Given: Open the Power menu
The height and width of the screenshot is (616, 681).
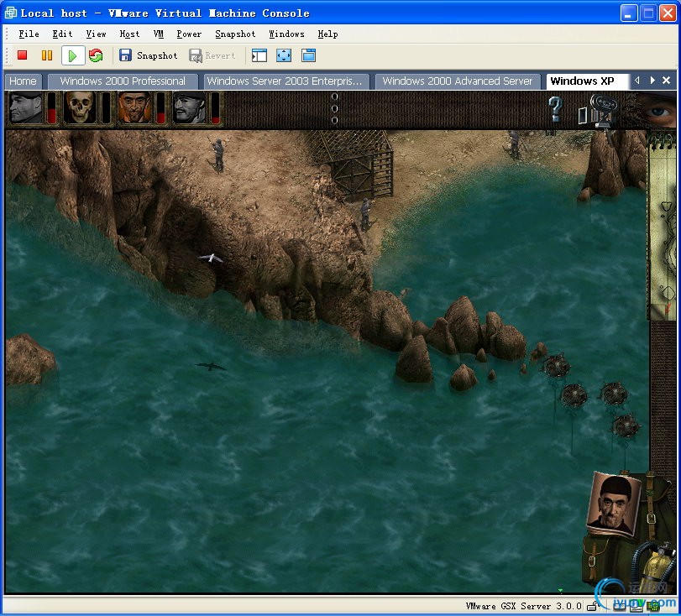Looking at the screenshot, I should tap(189, 34).
